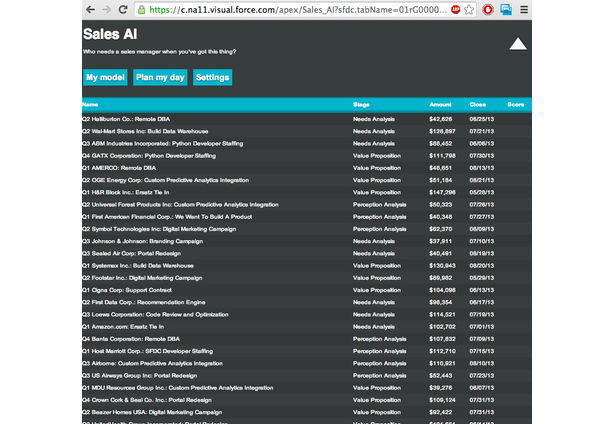This screenshot has width=615, height=424.
Task: Click the browser forward arrow
Action: click(106, 9)
